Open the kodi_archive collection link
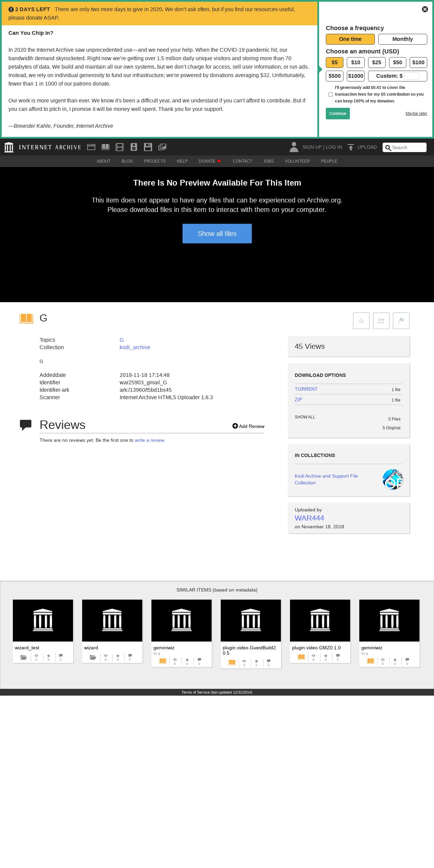 (x=135, y=347)
